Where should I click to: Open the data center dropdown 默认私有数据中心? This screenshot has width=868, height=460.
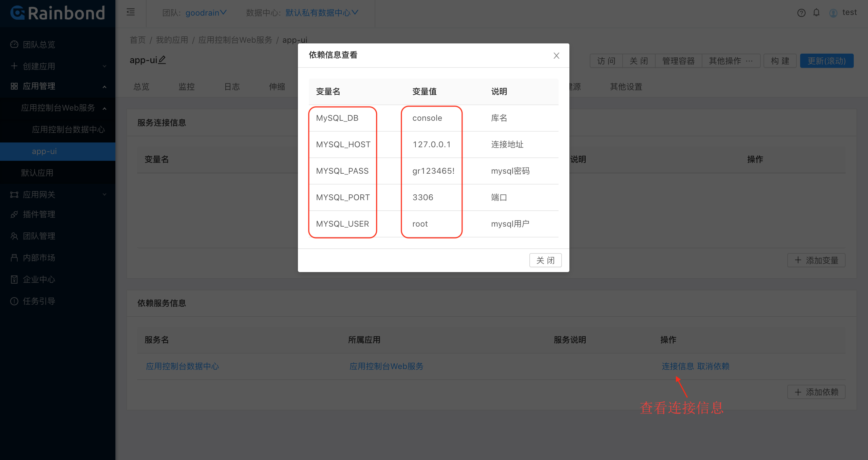tap(322, 13)
